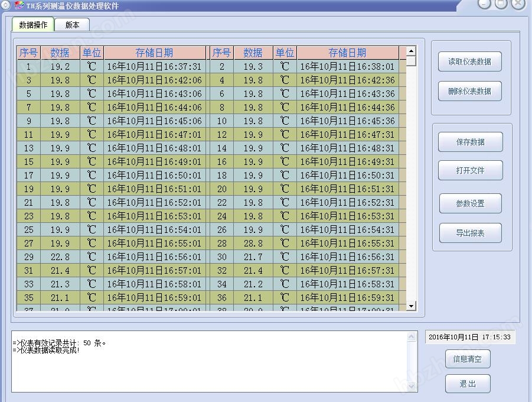Click the data table scrollbar up arrow

click(411, 51)
